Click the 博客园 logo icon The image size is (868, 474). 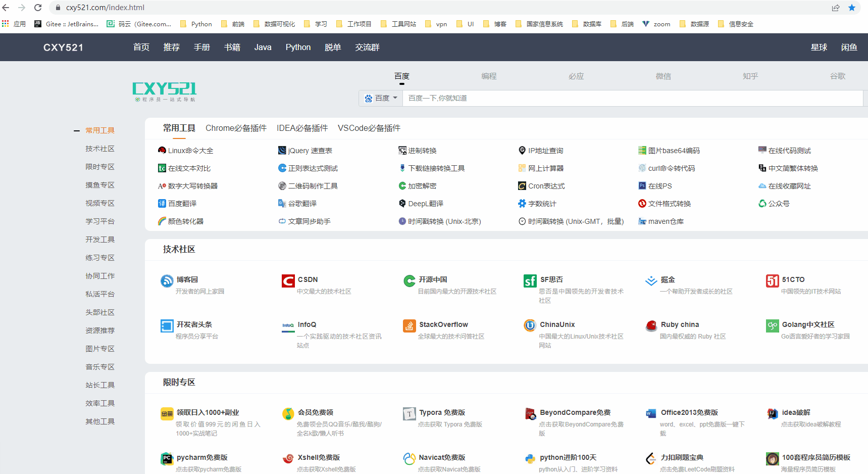(x=167, y=281)
